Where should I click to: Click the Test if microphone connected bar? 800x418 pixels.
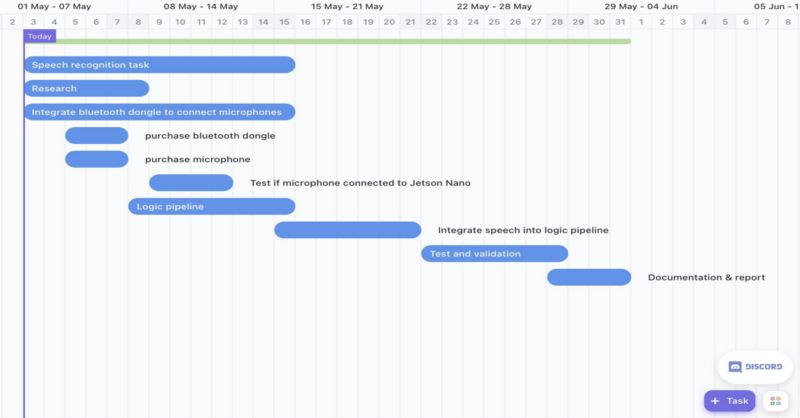coord(191,183)
